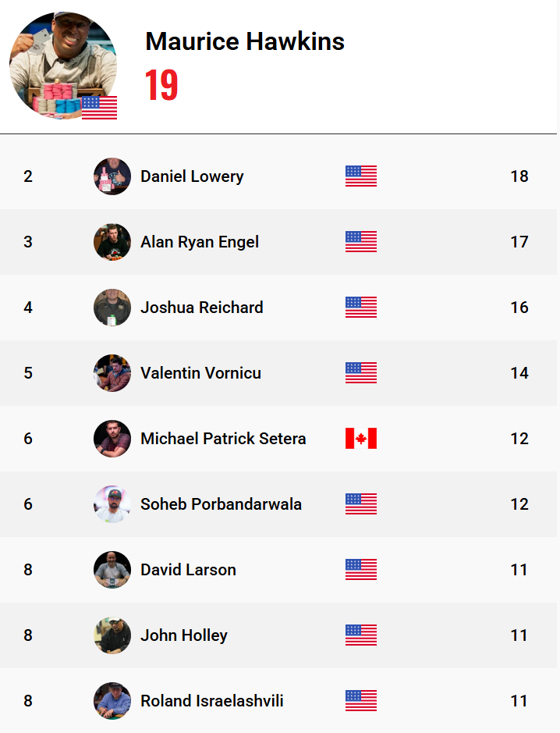The image size is (560, 733).
Task: Click the US flag beside Soheb Porbandarwala
Action: (361, 504)
